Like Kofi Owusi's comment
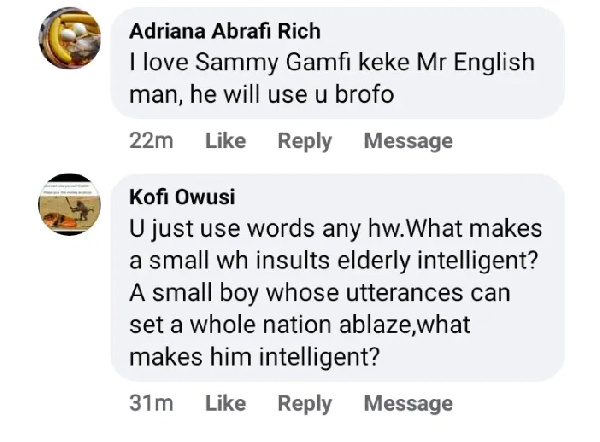Image resolution: width=600 pixels, height=442 pixels. pos(225,403)
